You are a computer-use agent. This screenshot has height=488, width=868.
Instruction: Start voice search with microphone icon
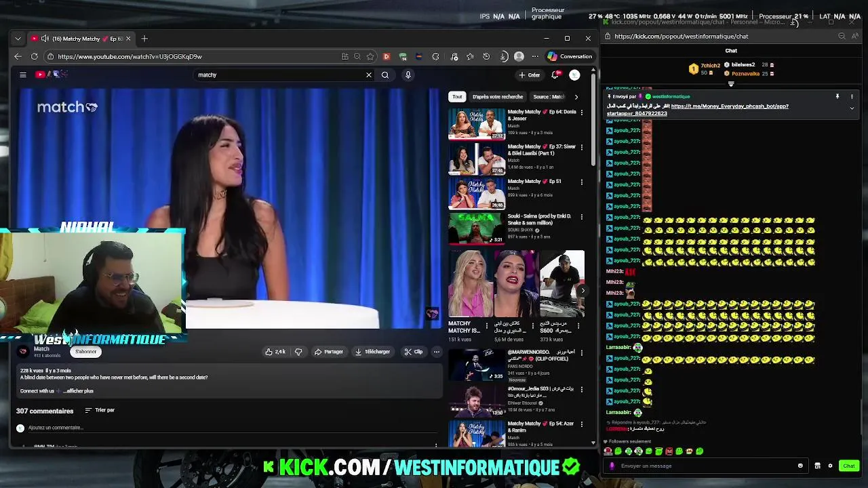point(408,75)
